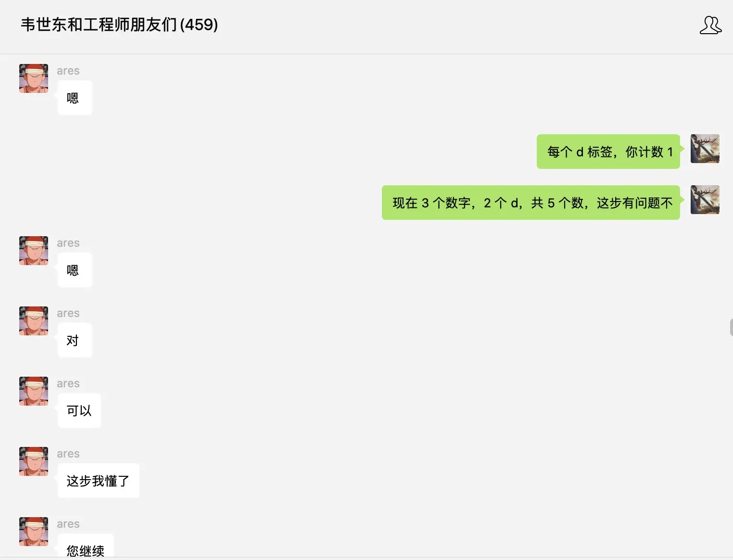Click ares avatar beside second 嗯 message
This screenshot has width=733, height=560.
pos(34,251)
